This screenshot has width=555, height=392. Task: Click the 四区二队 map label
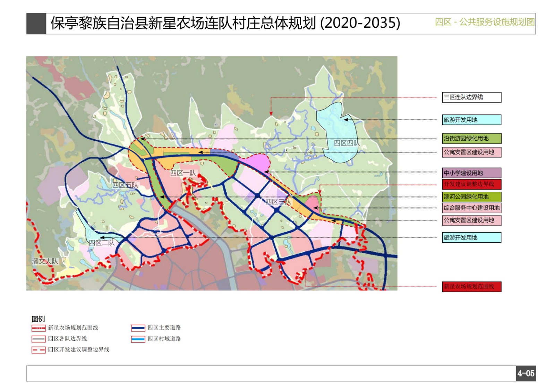coord(102,243)
